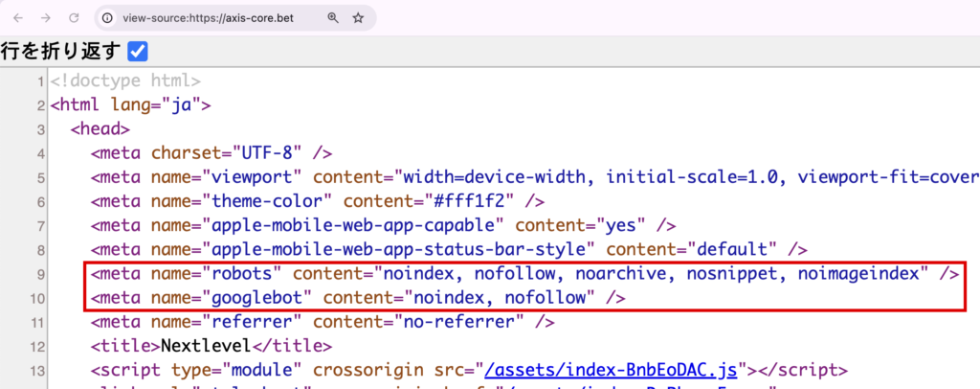Click the <!doctype html> line
980x389 pixels.
(x=125, y=81)
